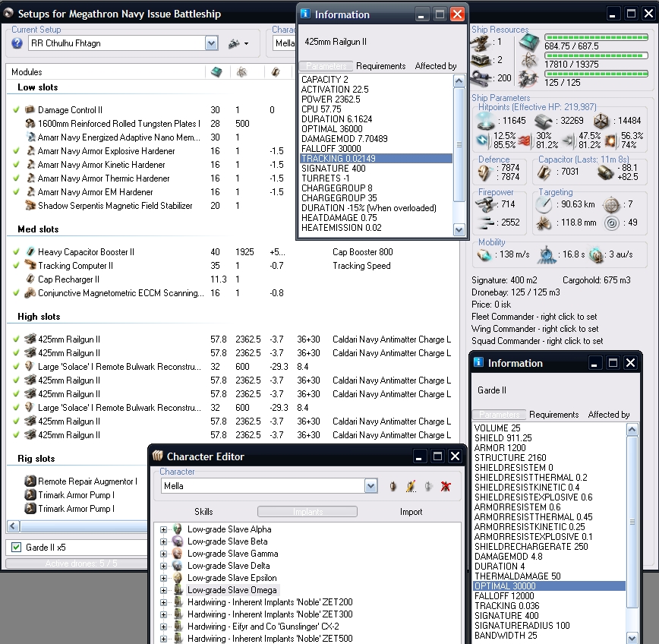Viewport: 659px width, 644px height.
Task: Sort modules by powergrid column icon
Action: (x=241, y=72)
